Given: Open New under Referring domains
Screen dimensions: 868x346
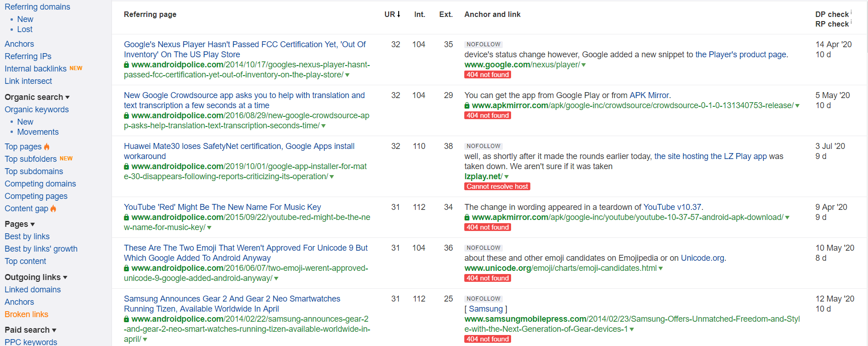Looking at the screenshot, I should 25,19.
